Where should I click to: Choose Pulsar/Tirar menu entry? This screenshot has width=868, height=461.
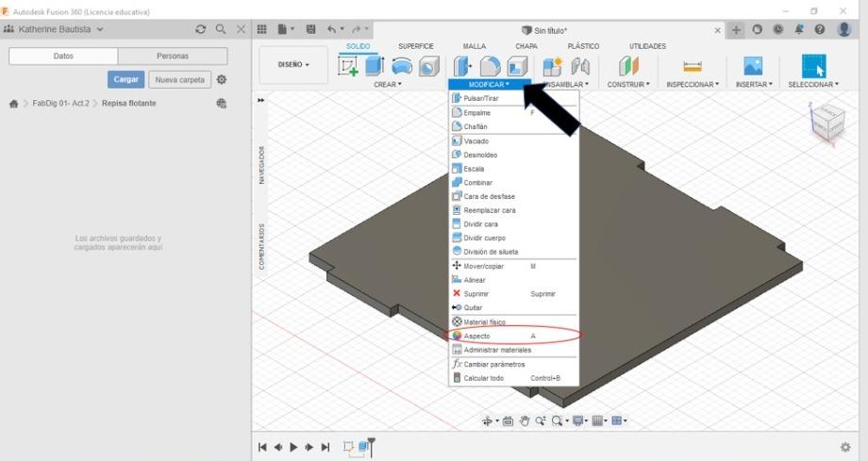pos(513,98)
